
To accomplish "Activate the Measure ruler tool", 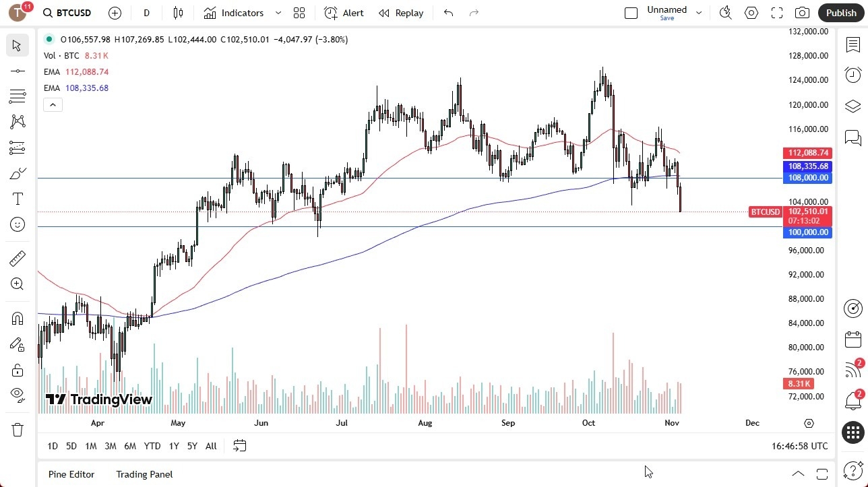I will [x=17, y=258].
